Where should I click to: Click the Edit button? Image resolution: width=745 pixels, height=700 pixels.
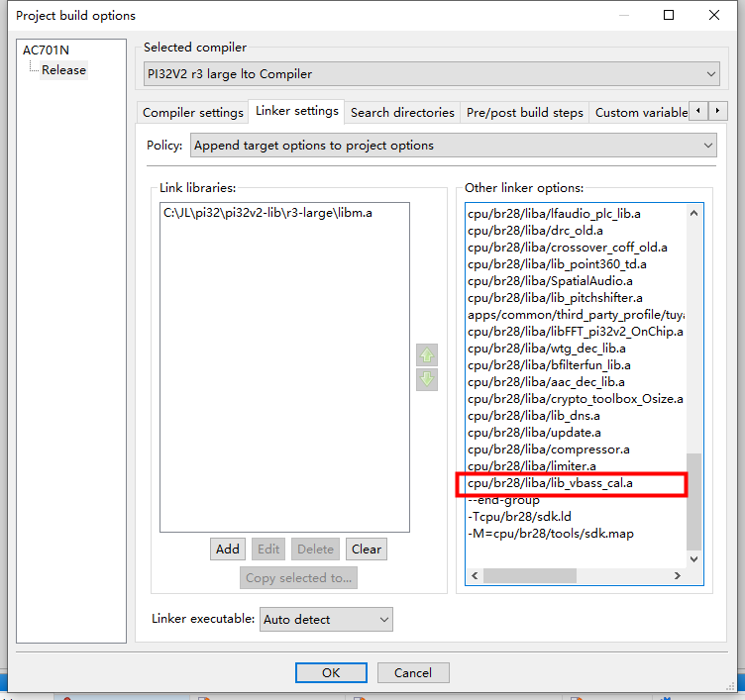click(x=268, y=549)
